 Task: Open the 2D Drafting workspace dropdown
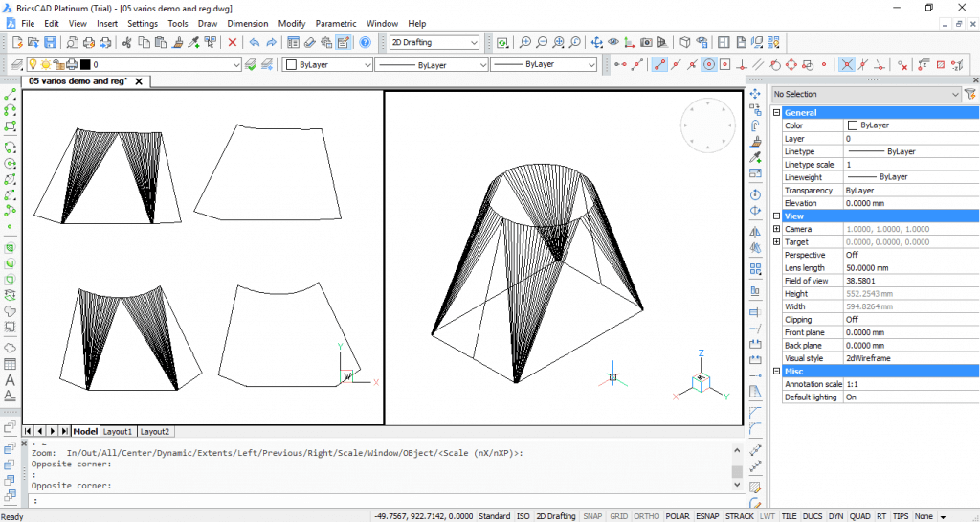[434, 42]
